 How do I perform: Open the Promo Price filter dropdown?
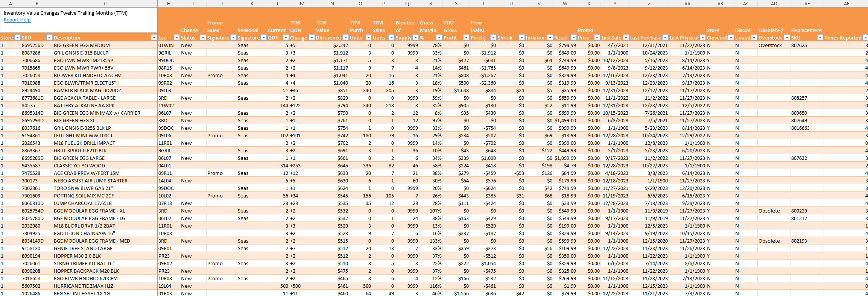pos(597,38)
